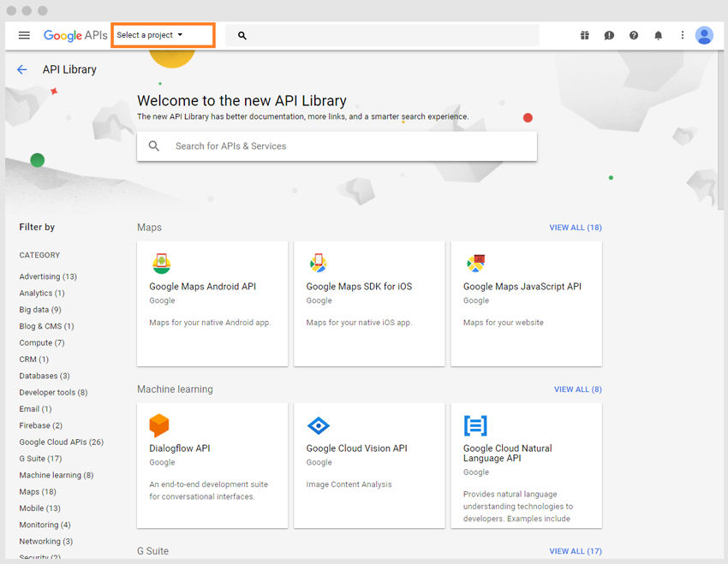
Task: Filter by Monitoring (4) category
Action: point(45,525)
